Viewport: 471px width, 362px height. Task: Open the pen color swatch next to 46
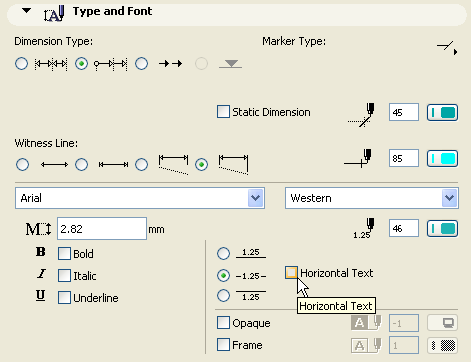point(443,229)
